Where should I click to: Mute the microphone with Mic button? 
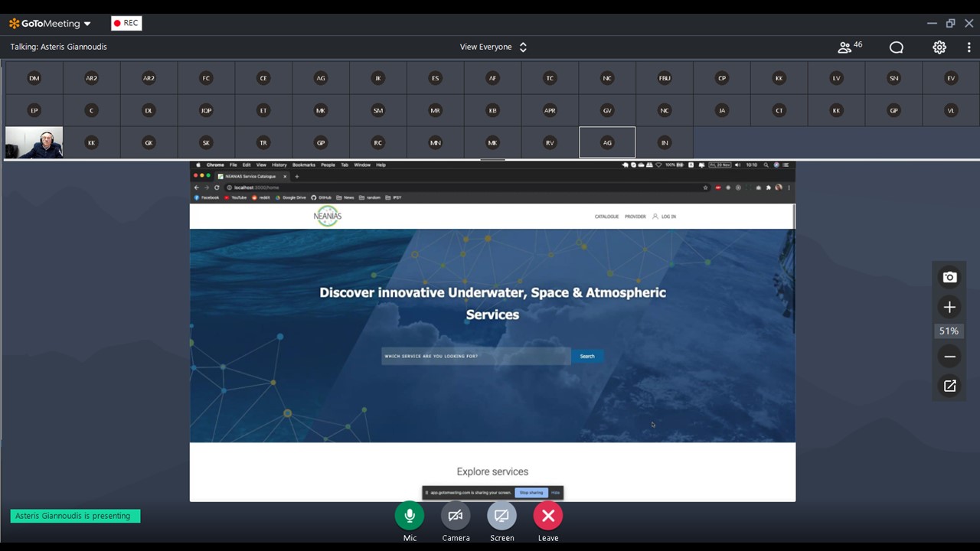point(410,516)
